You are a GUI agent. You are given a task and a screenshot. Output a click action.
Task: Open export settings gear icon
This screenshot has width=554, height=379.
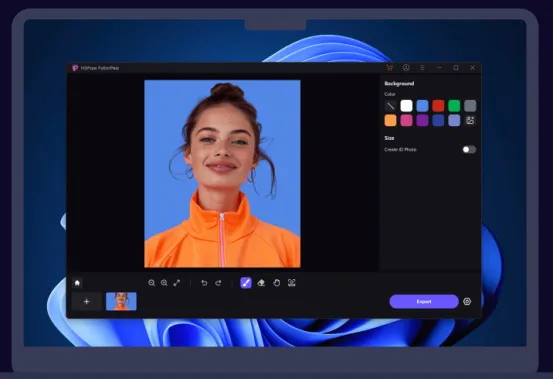click(x=467, y=301)
